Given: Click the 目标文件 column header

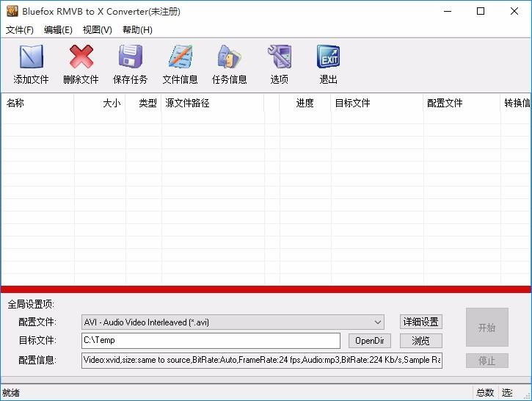Looking at the screenshot, I should pyautogui.click(x=377, y=103).
